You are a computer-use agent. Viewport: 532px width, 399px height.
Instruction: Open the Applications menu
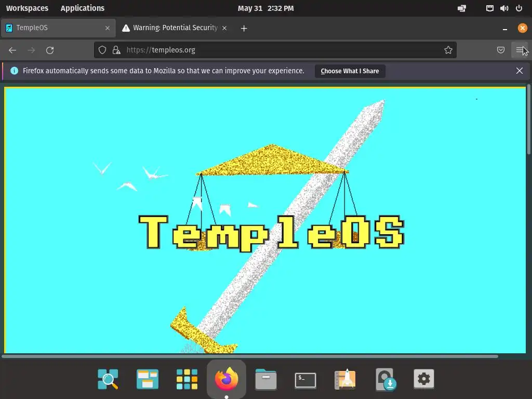(x=83, y=8)
